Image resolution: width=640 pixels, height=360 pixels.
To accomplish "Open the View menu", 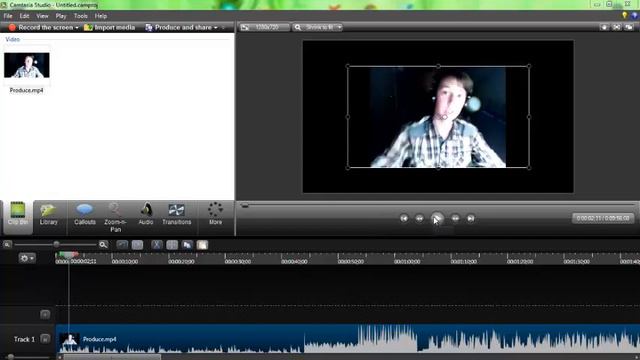I will coord(42,16).
